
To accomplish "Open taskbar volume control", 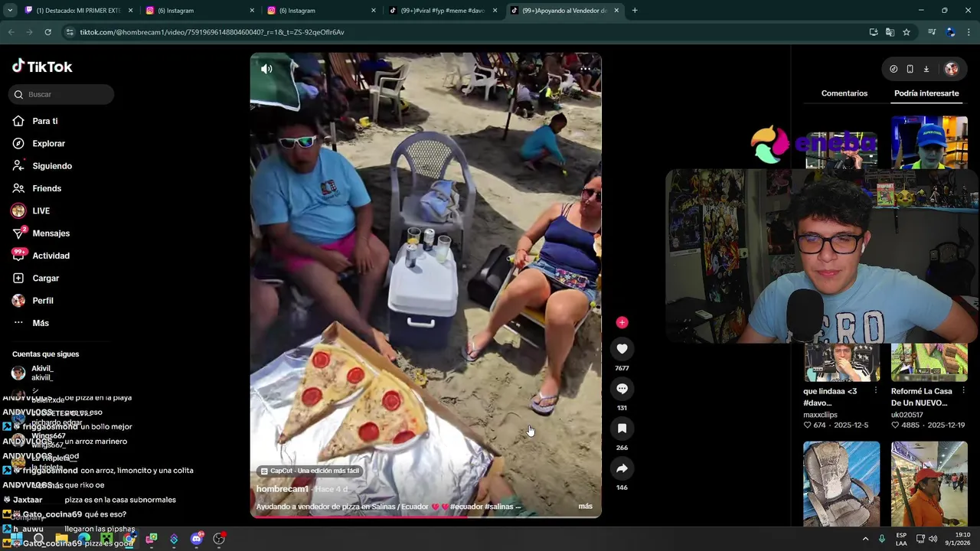I will (x=933, y=539).
